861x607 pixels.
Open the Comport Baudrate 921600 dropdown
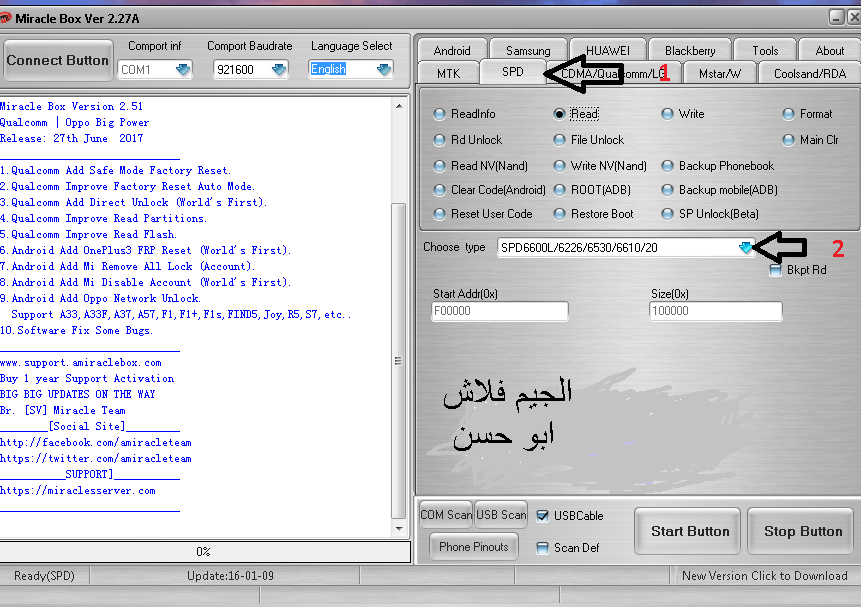[279, 70]
